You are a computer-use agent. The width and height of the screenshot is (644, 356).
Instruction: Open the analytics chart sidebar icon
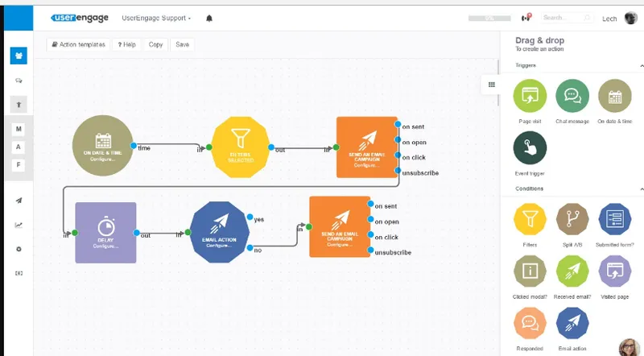pyautogui.click(x=19, y=225)
